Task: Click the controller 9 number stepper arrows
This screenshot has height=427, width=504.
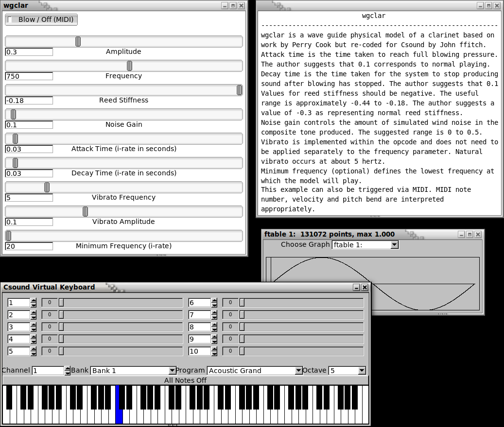Action: 214,339
